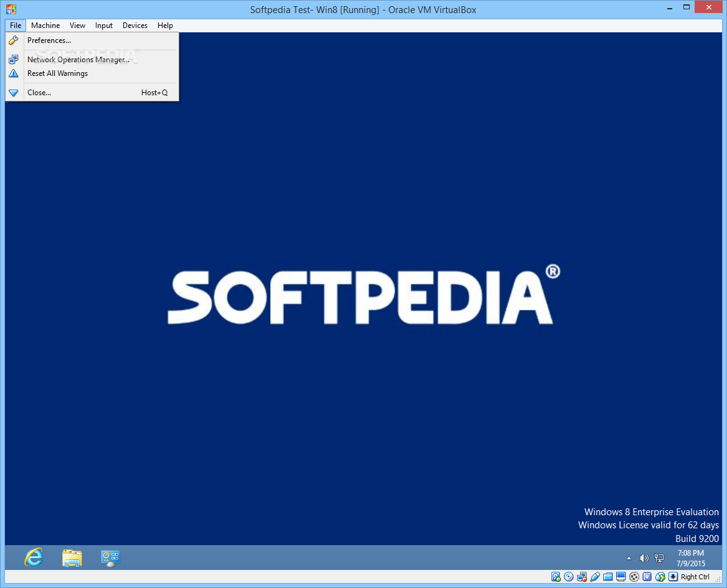Image resolution: width=727 pixels, height=588 pixels.
Task: Open the Devices menu
Action: pyautogui.click(x=135, y=26)
